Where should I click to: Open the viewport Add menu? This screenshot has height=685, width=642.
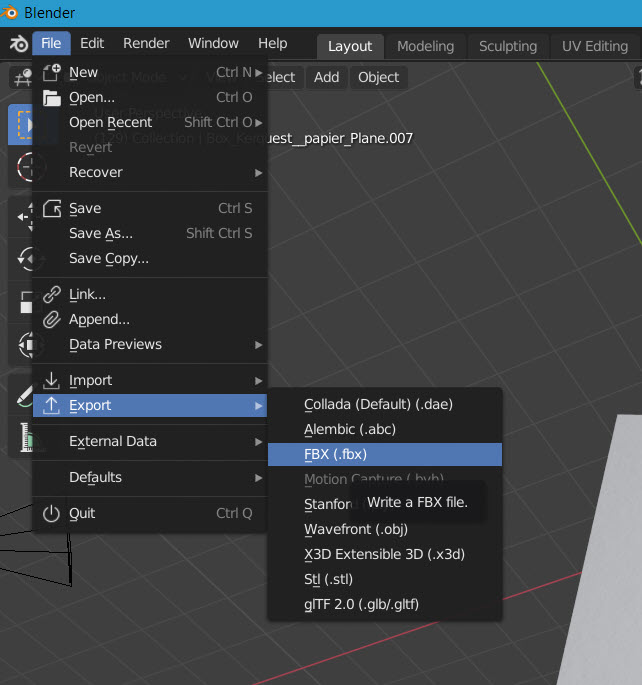point(327,77)
